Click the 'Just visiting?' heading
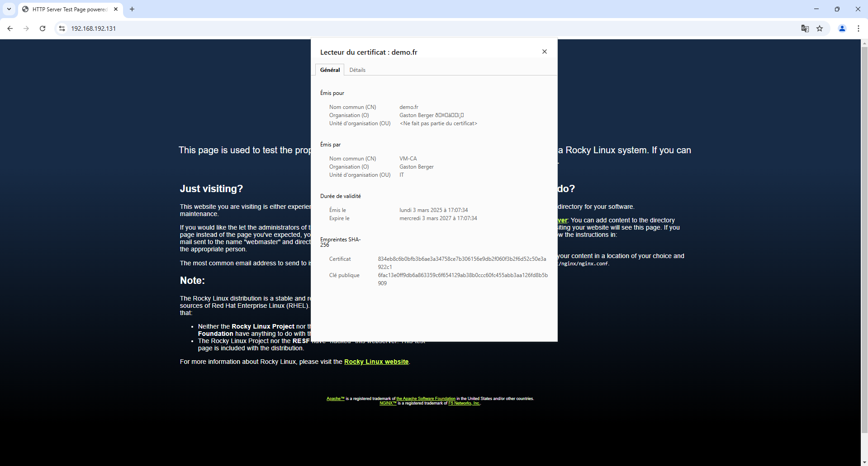 point(211,188)
